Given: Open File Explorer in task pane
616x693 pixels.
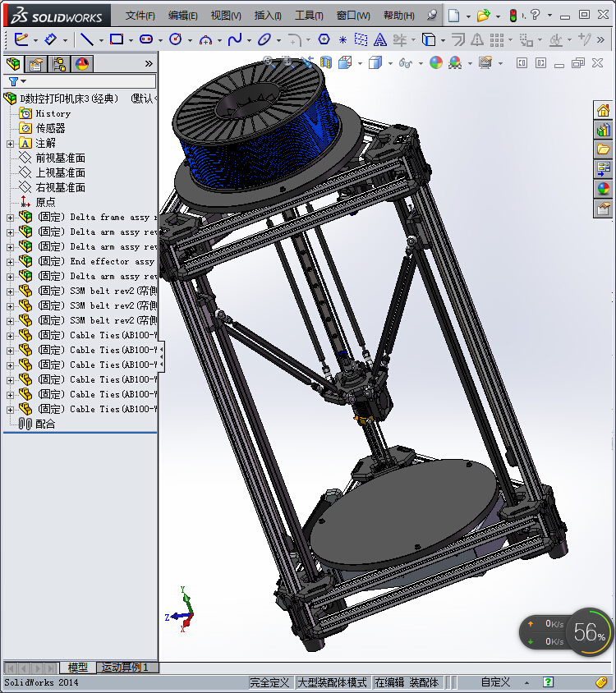Looking at the screenshot, I should coord(603,149).
